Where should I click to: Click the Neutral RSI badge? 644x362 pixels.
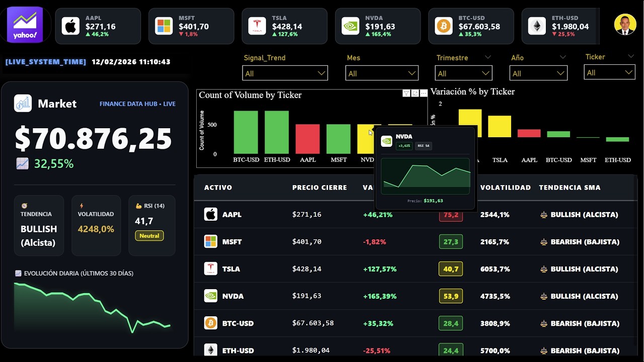click(x=149, y=236)
